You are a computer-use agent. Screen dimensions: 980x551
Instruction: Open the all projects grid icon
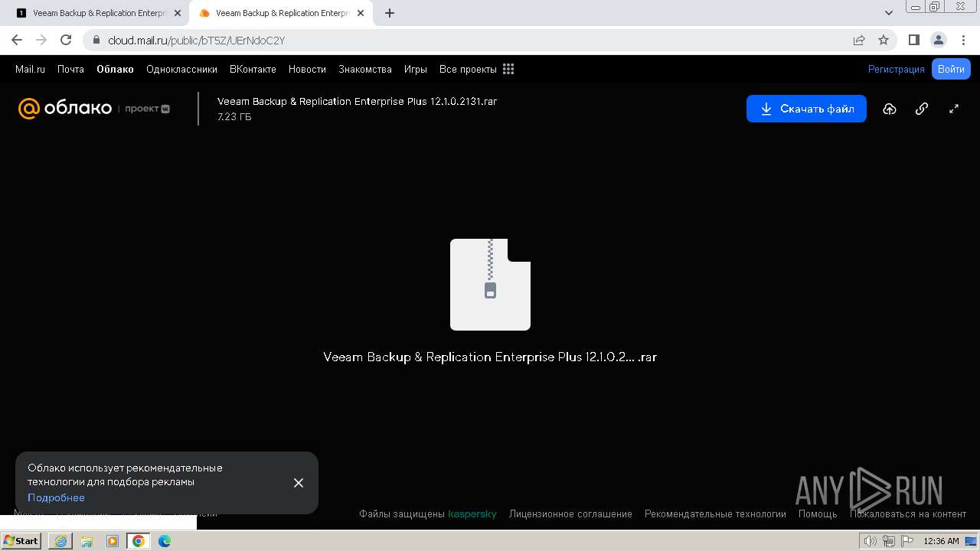pos(508,69)
